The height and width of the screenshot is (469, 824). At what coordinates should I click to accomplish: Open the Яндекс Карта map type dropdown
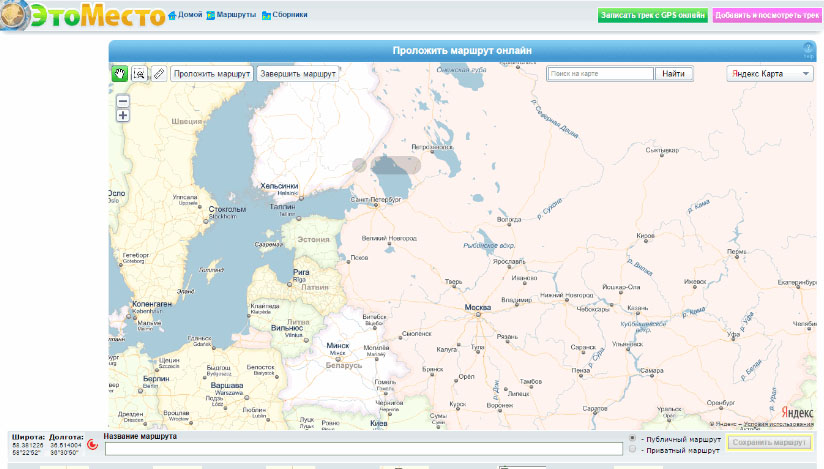point(770,74)
